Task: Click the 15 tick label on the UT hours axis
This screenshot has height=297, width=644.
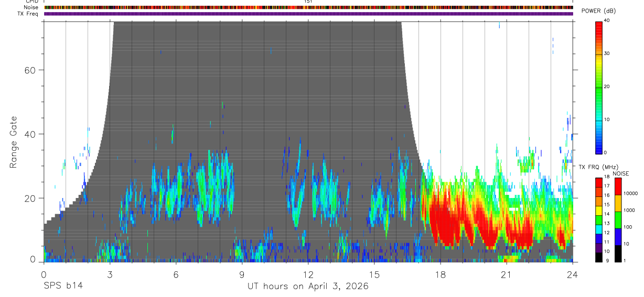Action: click(374, 274)
